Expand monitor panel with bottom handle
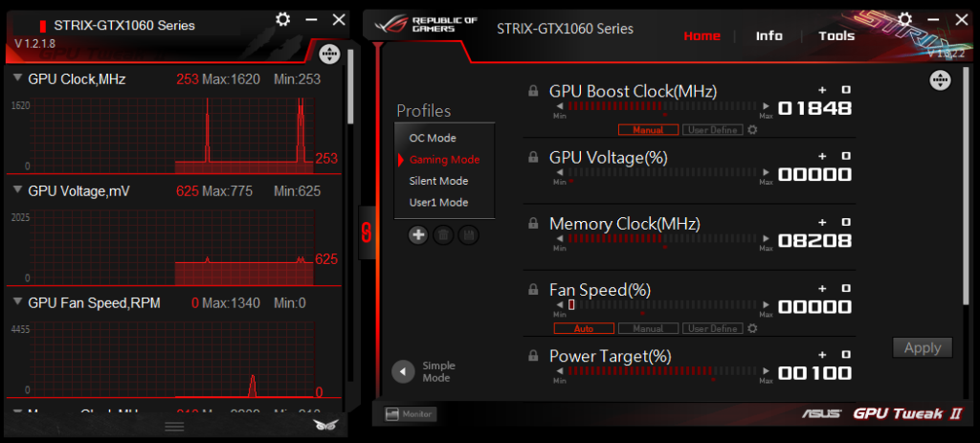Image resolution: width=980 pixels, height=443 pixels. click(x=174, y=427)
